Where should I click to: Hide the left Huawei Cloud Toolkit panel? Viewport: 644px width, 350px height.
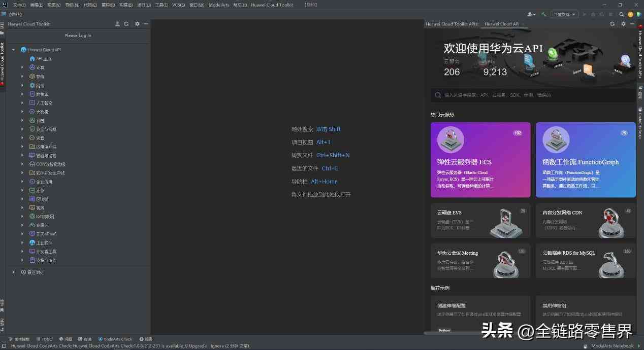[x=146, y=24]
